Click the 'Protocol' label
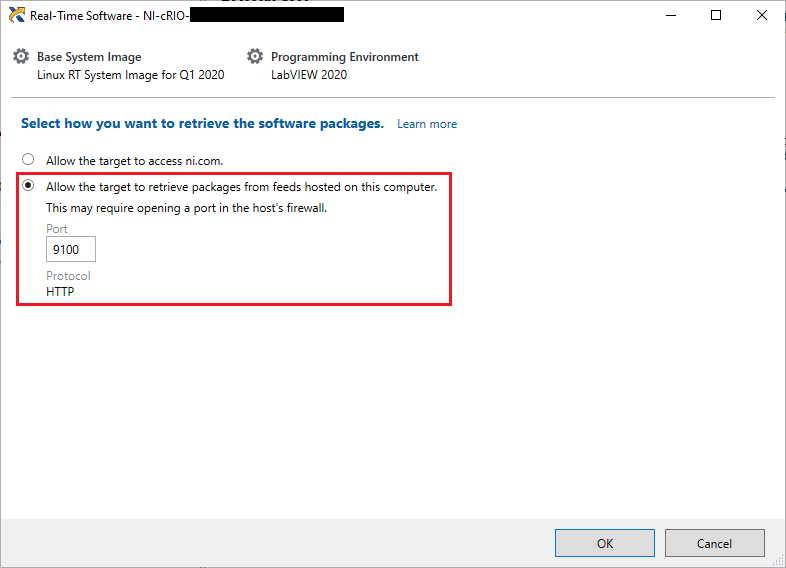 [68, 276]
